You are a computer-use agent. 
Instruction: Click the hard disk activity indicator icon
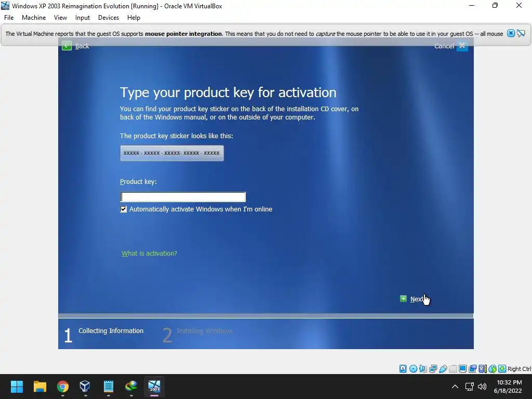(x=403, y=369)
